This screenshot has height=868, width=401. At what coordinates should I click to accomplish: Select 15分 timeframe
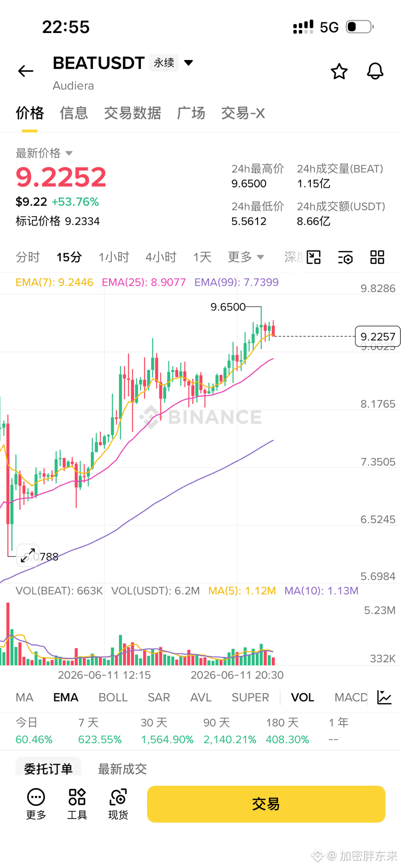pyautogui.click(x=69, y=257)
